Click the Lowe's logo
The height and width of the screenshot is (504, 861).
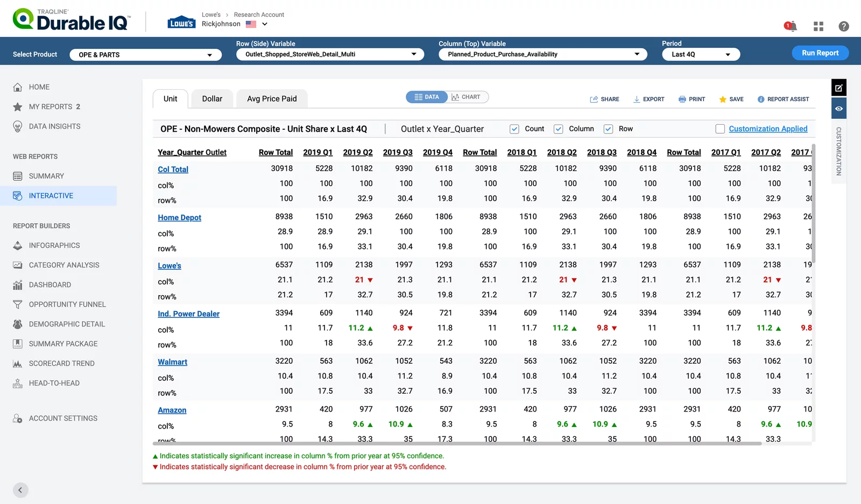coord(181,22)
